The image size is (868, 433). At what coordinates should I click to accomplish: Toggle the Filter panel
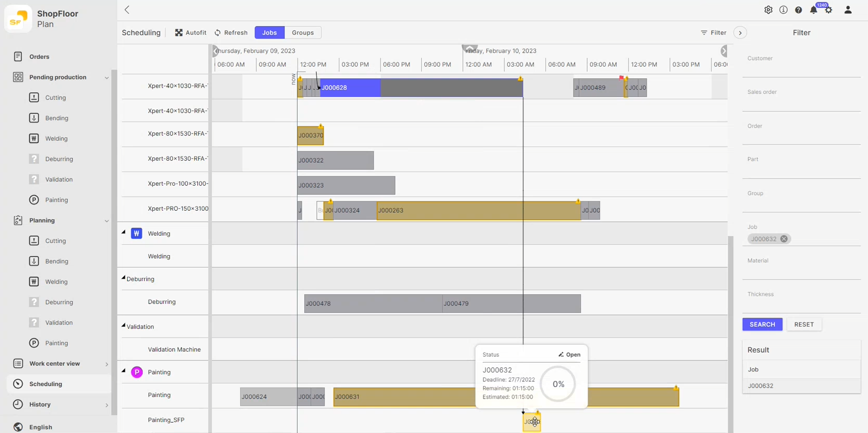pyautogui.click(x=714, y=32)
